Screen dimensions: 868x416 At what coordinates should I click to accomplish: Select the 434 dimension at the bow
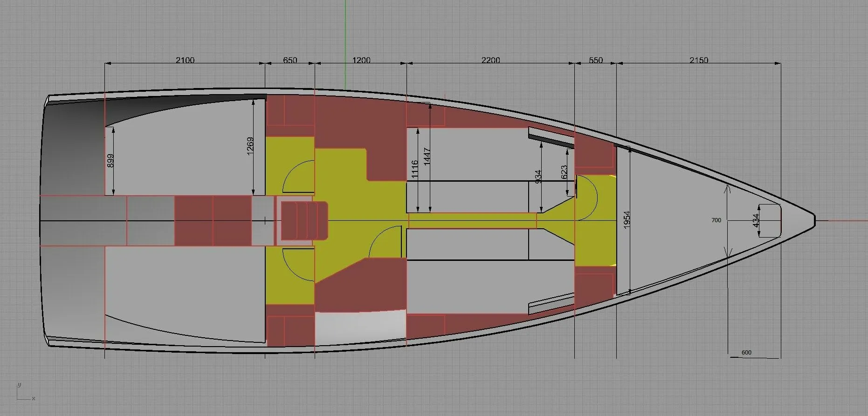point(756,220)
